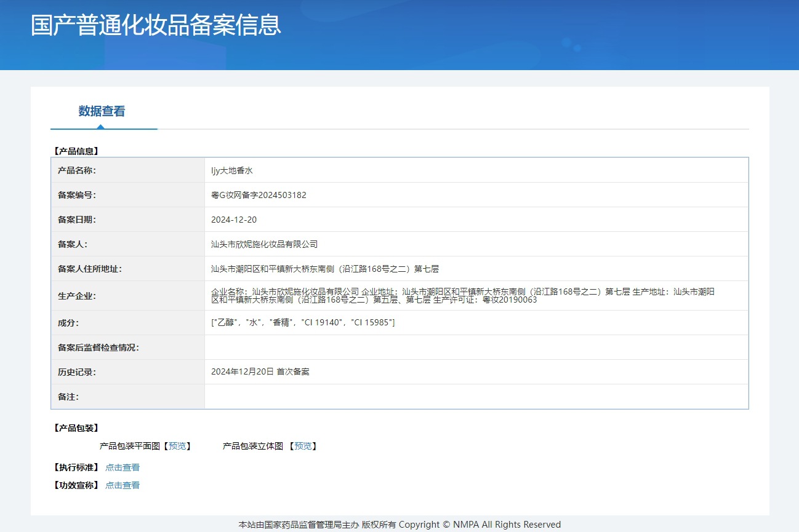The height and width of the screenshot is (532, 799).
Task: Select filing number 粤G妆网备字2024503182
Action: coord(259,195)
